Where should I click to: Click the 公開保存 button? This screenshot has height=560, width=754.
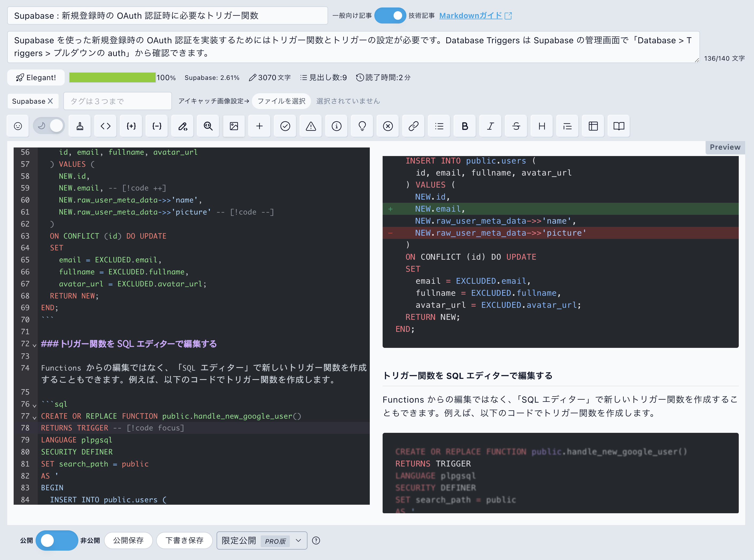tap(128, 540)
